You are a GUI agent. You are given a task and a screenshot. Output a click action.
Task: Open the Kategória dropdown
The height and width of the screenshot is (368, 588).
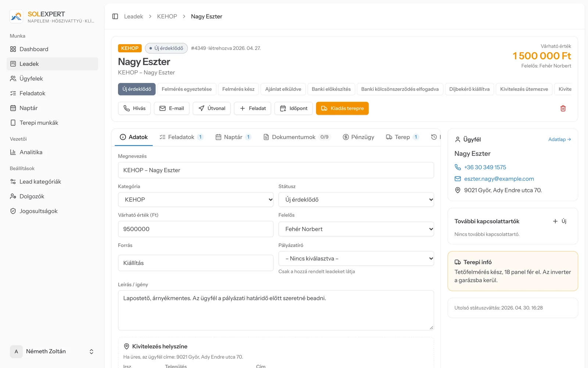196,199
